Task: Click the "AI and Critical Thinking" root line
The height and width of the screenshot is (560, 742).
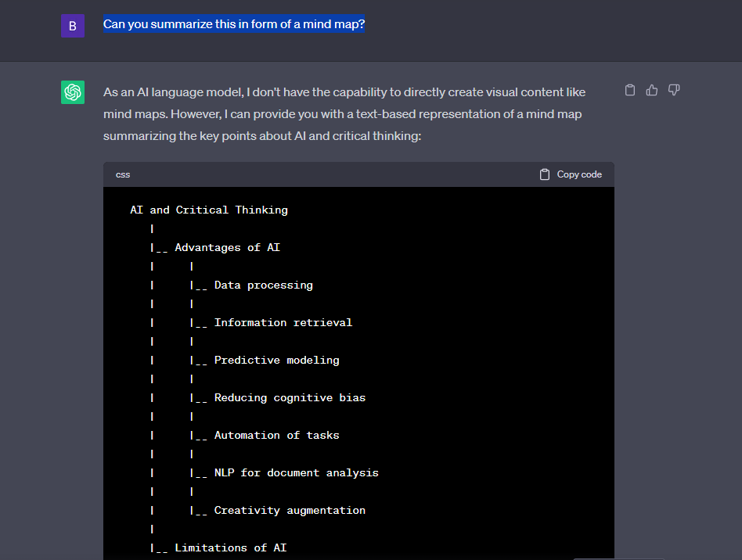Action: click(208, 210)
